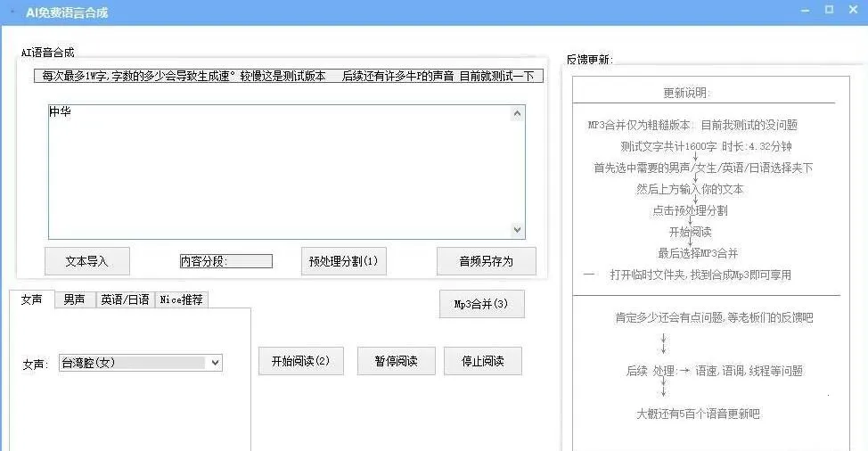Start reading with 开始阅读(2)
This screenshot has width=868, height=451.
pyautogui.click(x=300, y=361)
